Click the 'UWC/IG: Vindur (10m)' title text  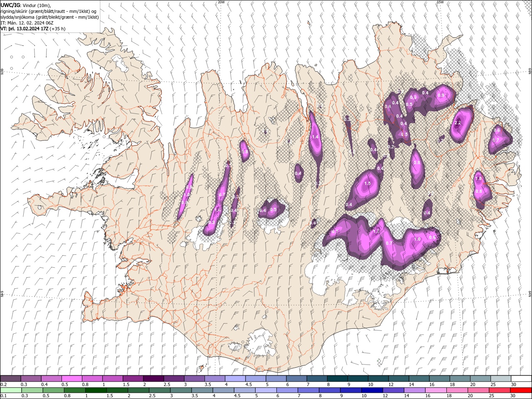25,5
